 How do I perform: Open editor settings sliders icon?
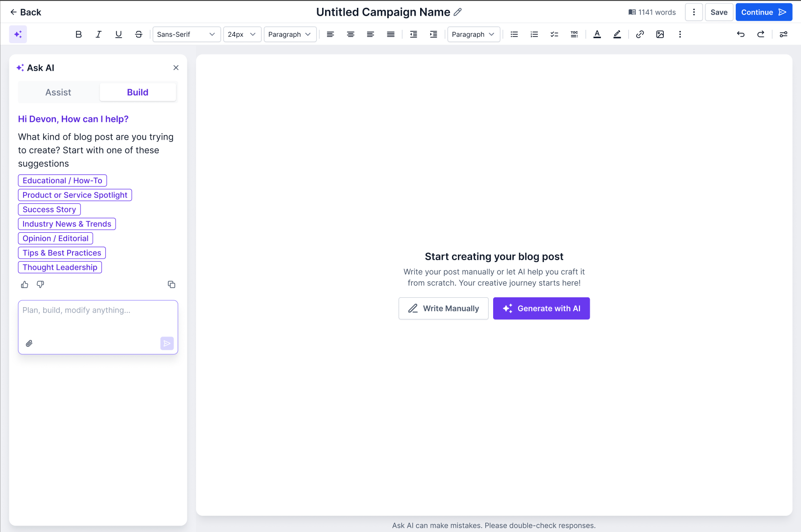click(784, 34)
